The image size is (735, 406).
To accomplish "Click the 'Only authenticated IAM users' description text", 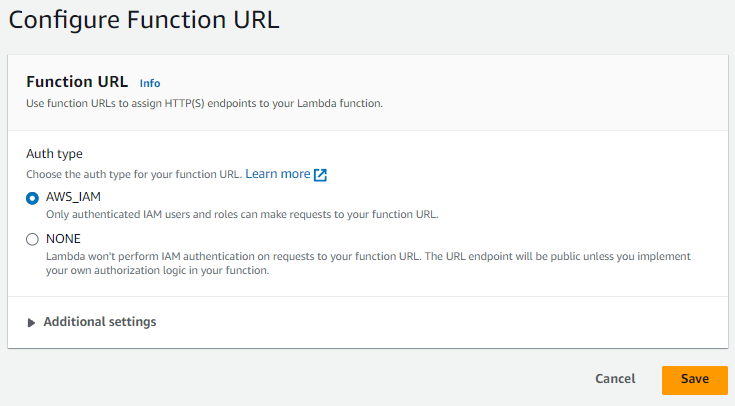I will 242,215.
